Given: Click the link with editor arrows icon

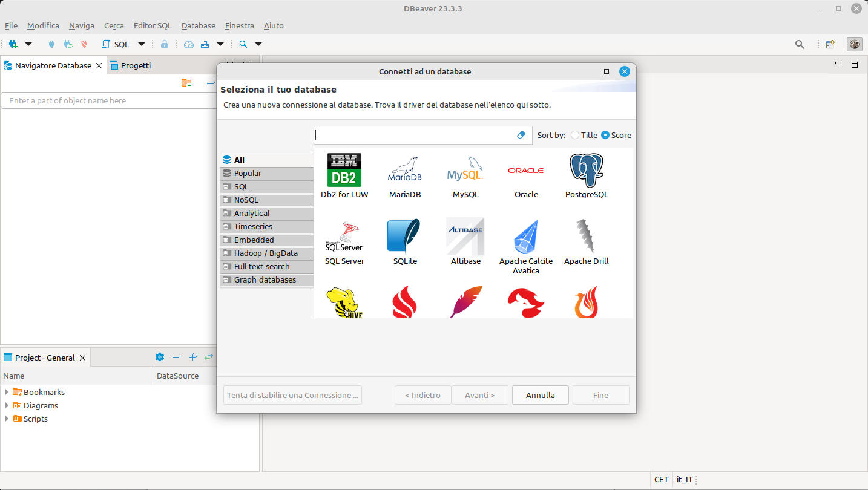Looking at the screenshot, I should click(x=209, y=357).
